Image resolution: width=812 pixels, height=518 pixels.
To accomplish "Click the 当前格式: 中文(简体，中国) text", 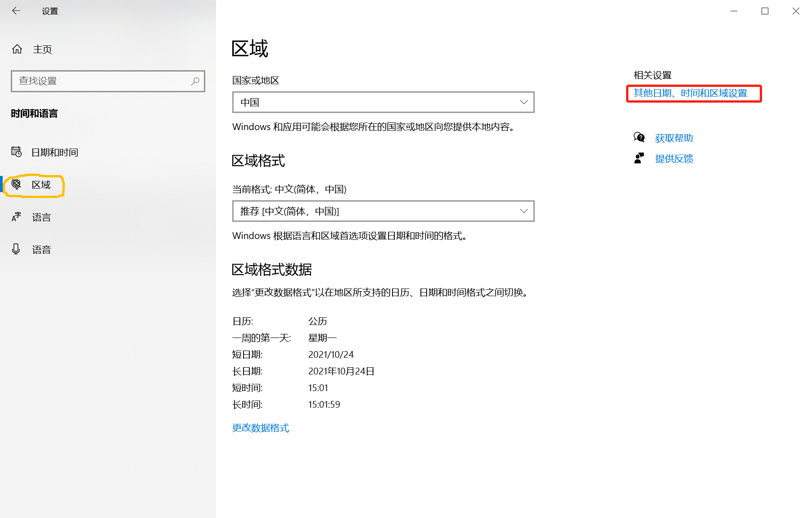I will click(x=289, y=189).
